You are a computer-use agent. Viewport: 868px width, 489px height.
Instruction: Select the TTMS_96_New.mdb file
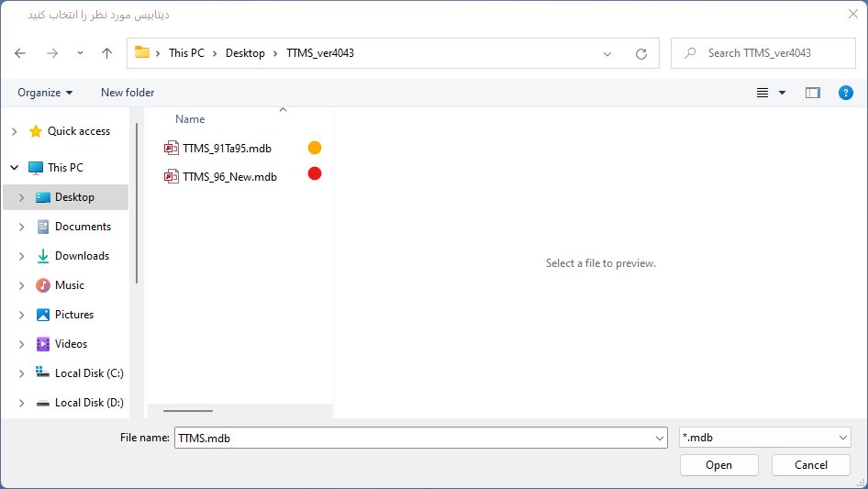click(x=229, y=176)
